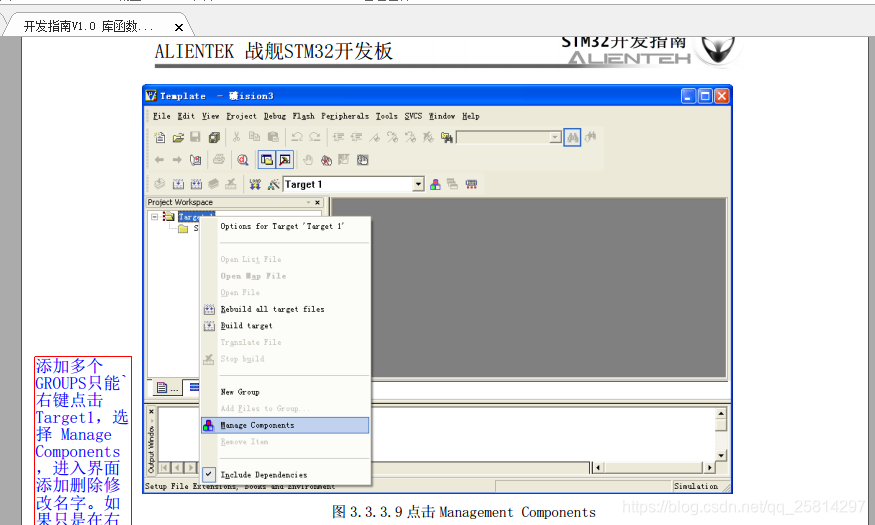Click Manage Components toolbar icon with colored blocks
Image resolution: width=875 pixels, height=525 pixels.
435,184
